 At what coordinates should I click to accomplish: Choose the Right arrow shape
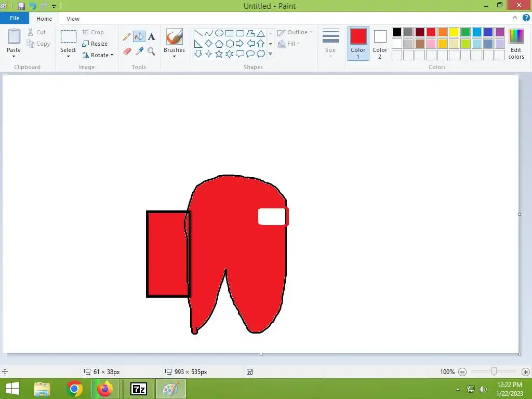240,44
